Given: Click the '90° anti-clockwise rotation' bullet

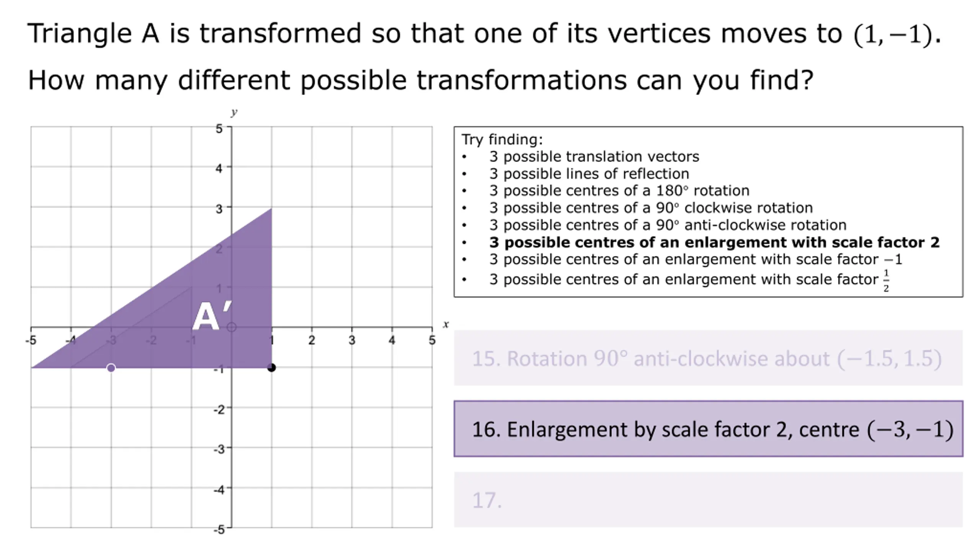Looking at the screenshot, I should pyautogui.click(x=668, y=225).
